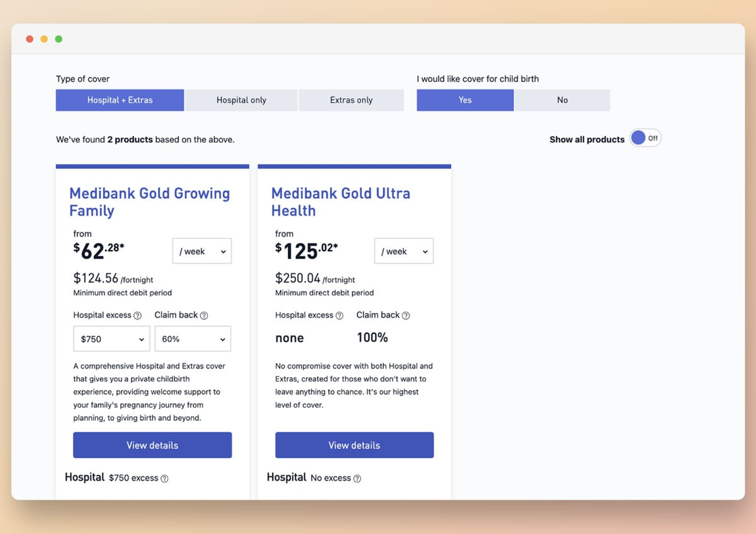Switch to Extras only cover type
The height and width of the screenshot is (534, 756).
click(351, 100)
